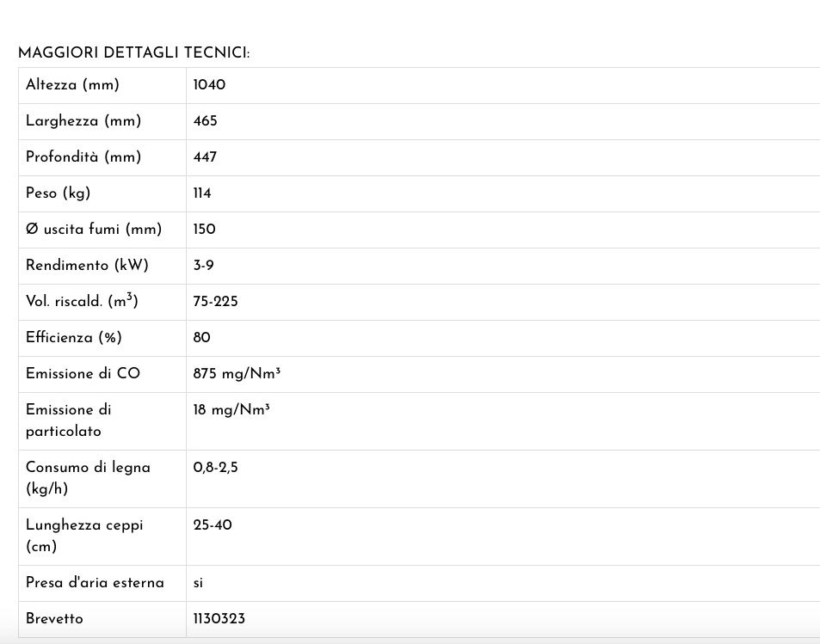
Task: Click the 465 width value
Action: 205,120
